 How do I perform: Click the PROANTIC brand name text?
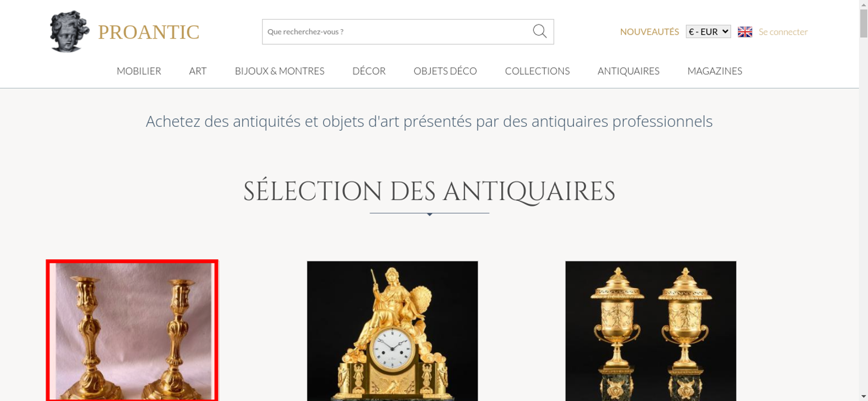148,32
